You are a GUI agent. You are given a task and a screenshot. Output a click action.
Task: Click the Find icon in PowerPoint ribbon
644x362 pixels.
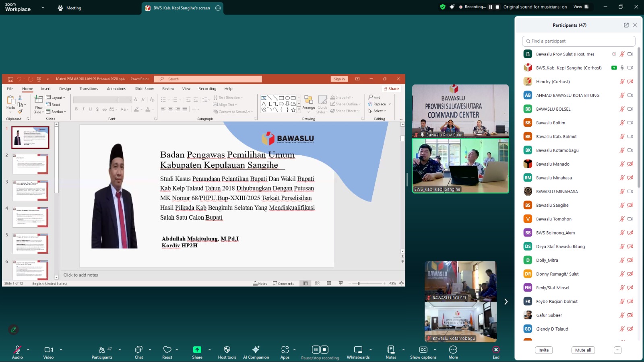[x=374, y=97]
